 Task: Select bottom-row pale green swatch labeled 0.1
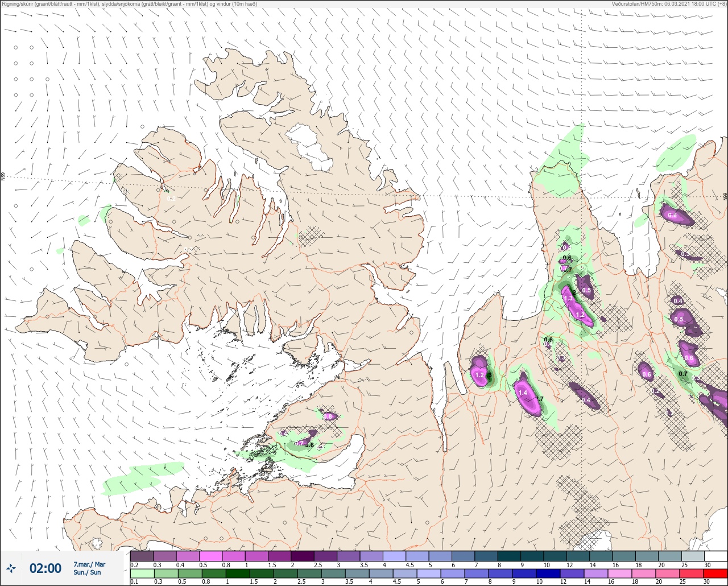[142, 573]
